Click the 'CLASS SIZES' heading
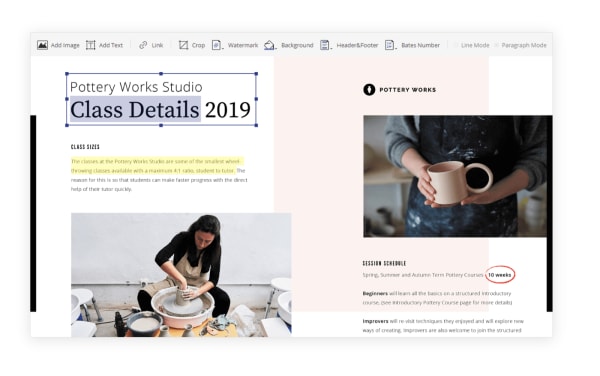Image resolution: width=600 pixels, height=376 pixels. (x=85, y=147)
